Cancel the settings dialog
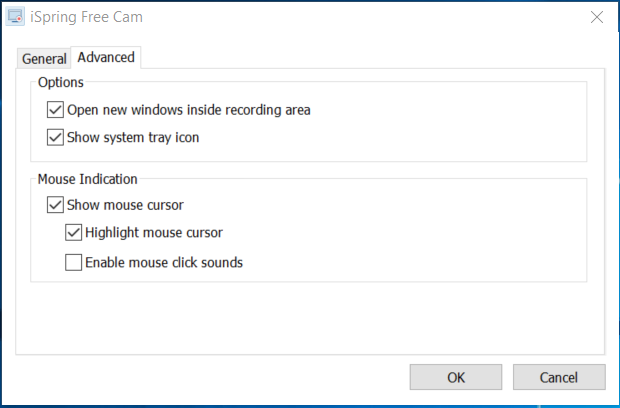The width and height of the screenshot is (620, 408). (559, 377)
